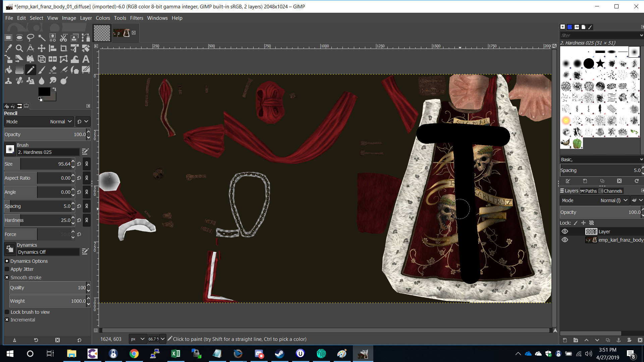644x362 pixels.
Task: Enable Lock brush to view
Action: [x=7, y=312]
